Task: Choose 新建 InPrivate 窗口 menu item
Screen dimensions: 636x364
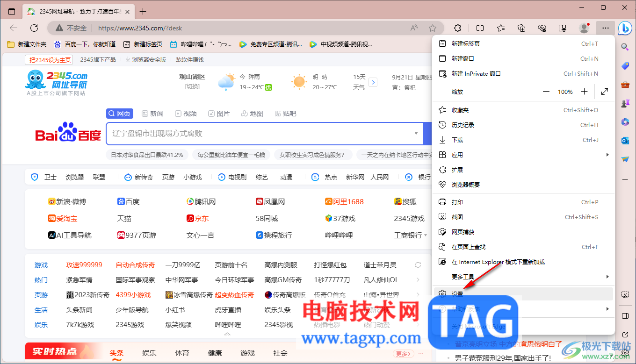Action: click(523, 73)
